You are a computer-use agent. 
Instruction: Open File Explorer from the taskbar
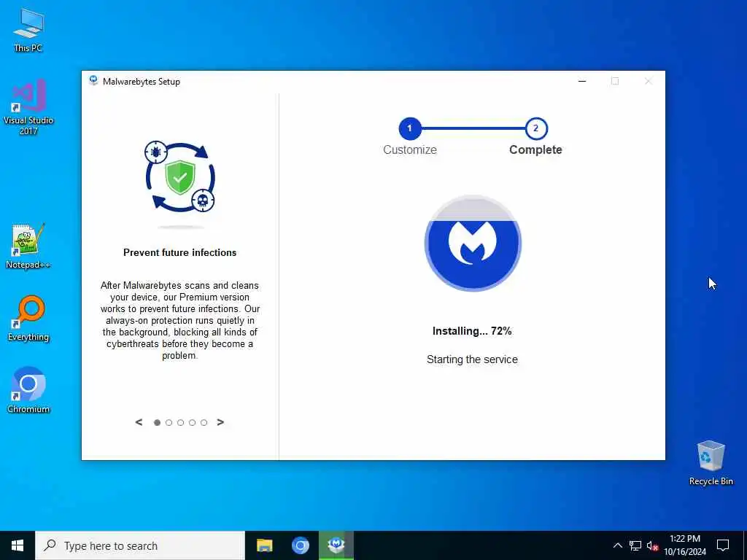[264, 545]
